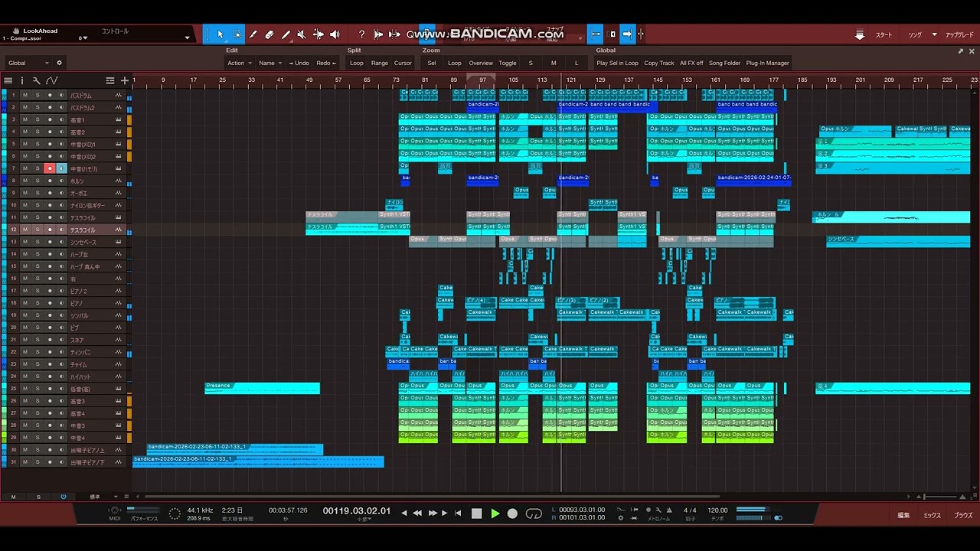980x551 pixels.
Task: Click the record button
Action: [513, 514]
